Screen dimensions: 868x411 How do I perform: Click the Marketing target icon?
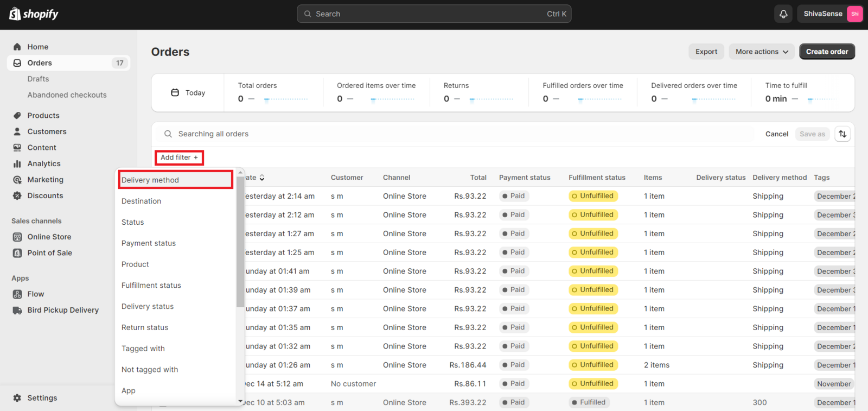tap(17, 180)
